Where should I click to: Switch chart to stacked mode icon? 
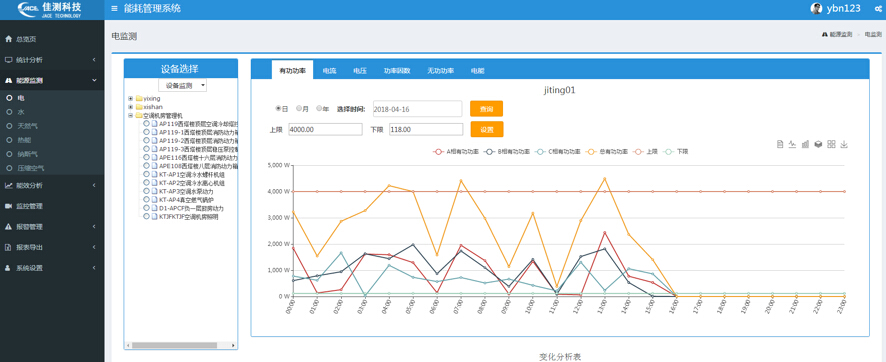pos(818,145)
